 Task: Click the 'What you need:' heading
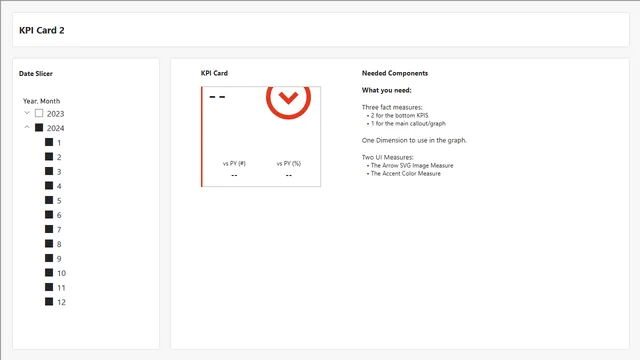[387, 90]
